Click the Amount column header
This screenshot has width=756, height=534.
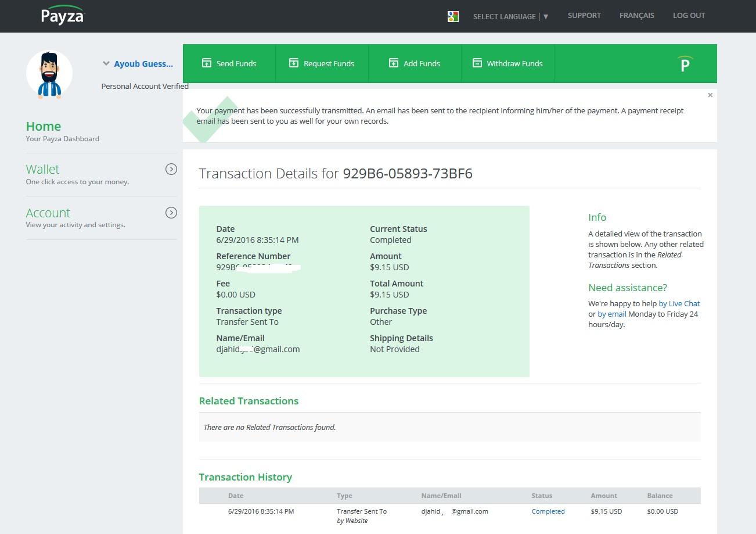(604, 496)
